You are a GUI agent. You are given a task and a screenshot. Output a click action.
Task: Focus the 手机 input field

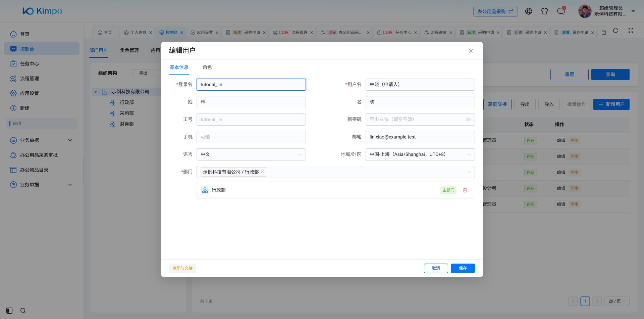(251, 137)
